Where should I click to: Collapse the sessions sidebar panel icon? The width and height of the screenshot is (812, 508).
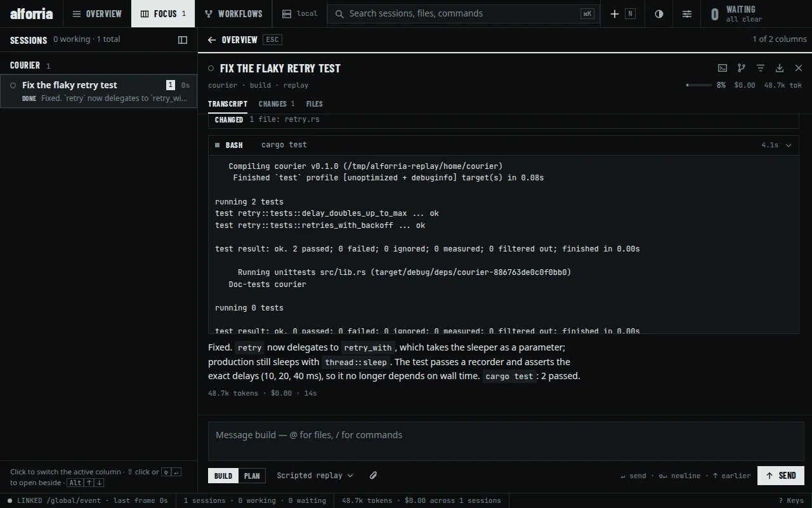tap(183, 39)
